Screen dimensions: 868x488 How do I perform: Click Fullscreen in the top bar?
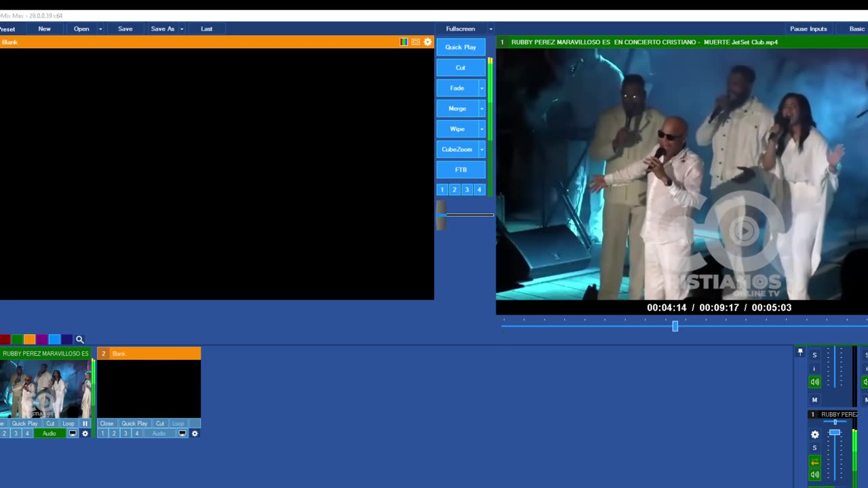[x=460, y=29]
